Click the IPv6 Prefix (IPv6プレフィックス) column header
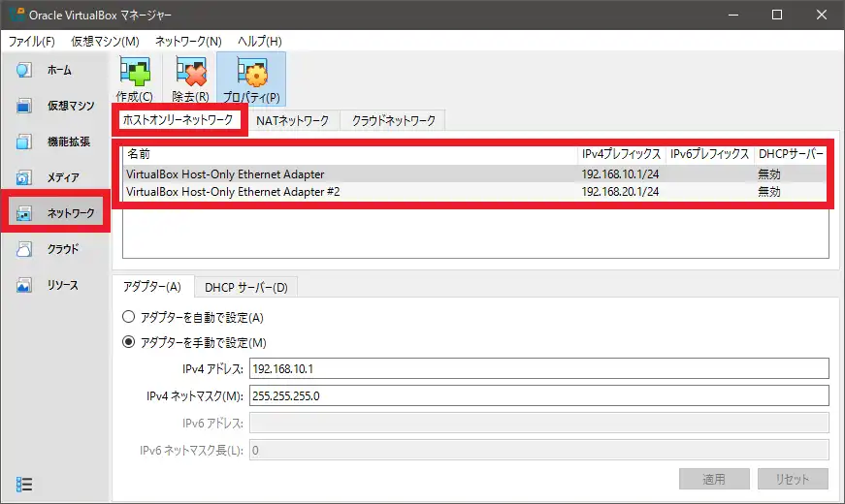 (710, 154)
